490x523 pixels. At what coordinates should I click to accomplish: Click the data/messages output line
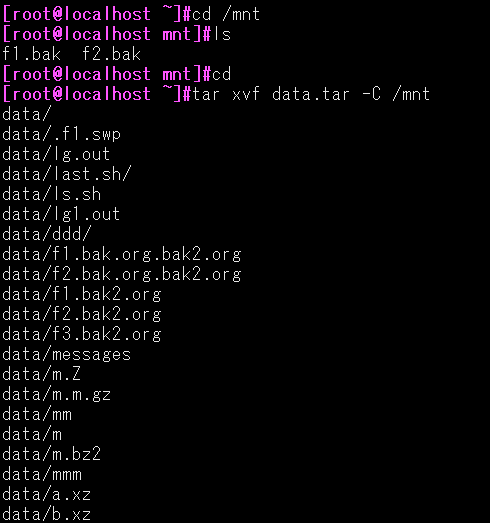point(67,355)
